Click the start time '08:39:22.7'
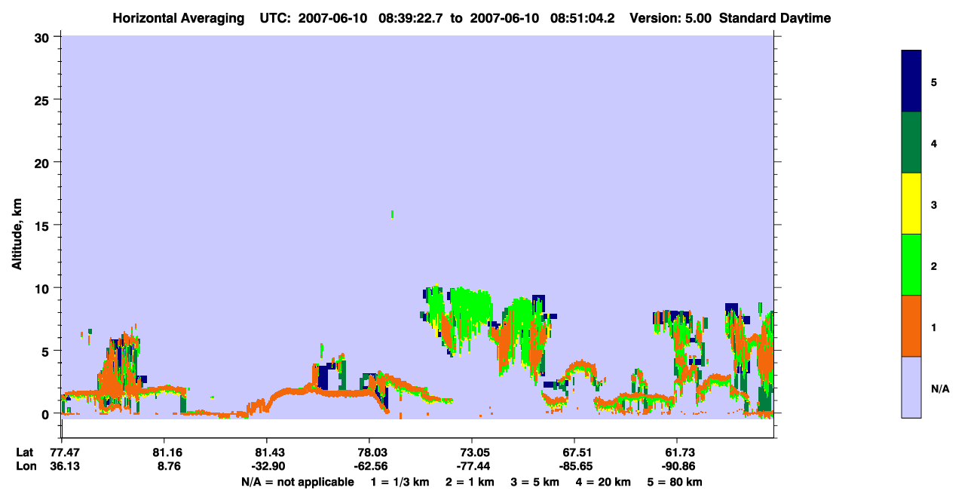Screen dimensions: 980x503 pos(412,18)
